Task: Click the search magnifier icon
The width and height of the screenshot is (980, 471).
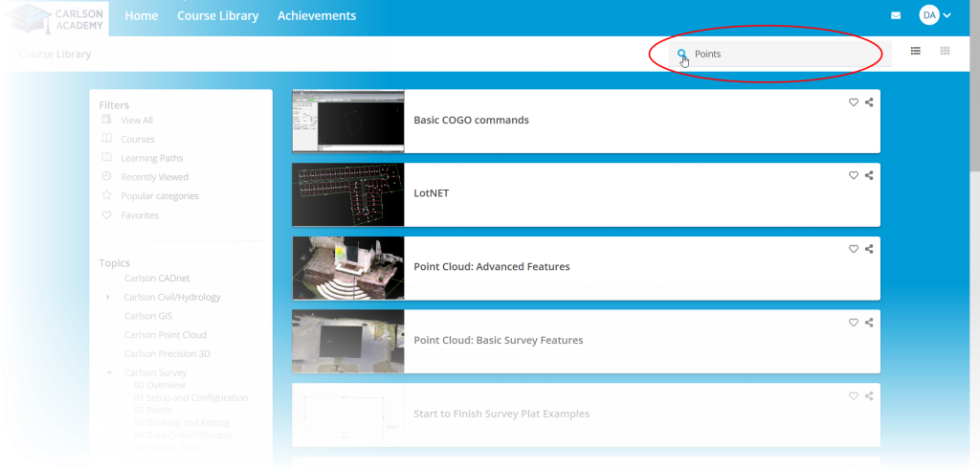Action: pyautogui.click(x=681, y=54)
